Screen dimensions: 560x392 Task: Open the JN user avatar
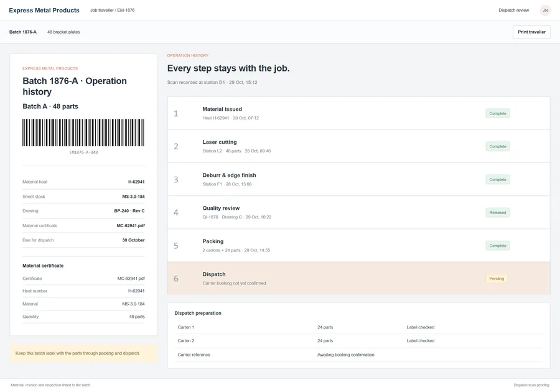click(545, 11)
